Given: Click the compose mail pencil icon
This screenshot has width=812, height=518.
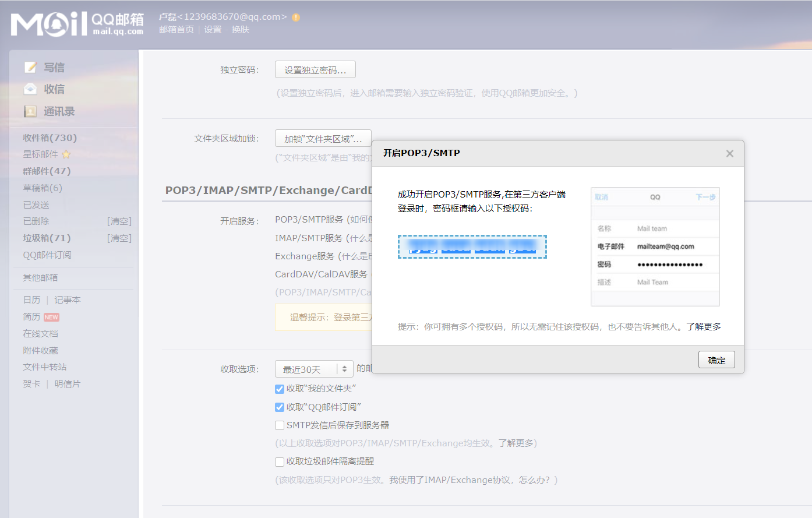Looking at the screenshot, I should (30, 68).
